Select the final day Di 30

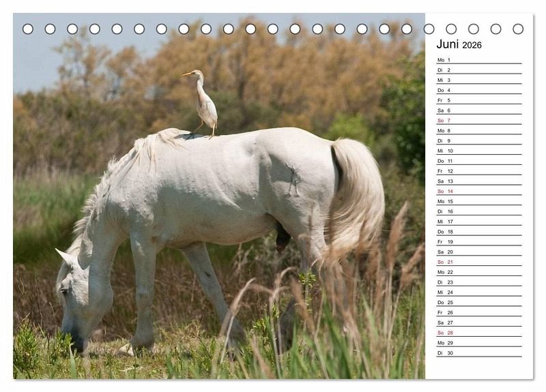point(478,353)
